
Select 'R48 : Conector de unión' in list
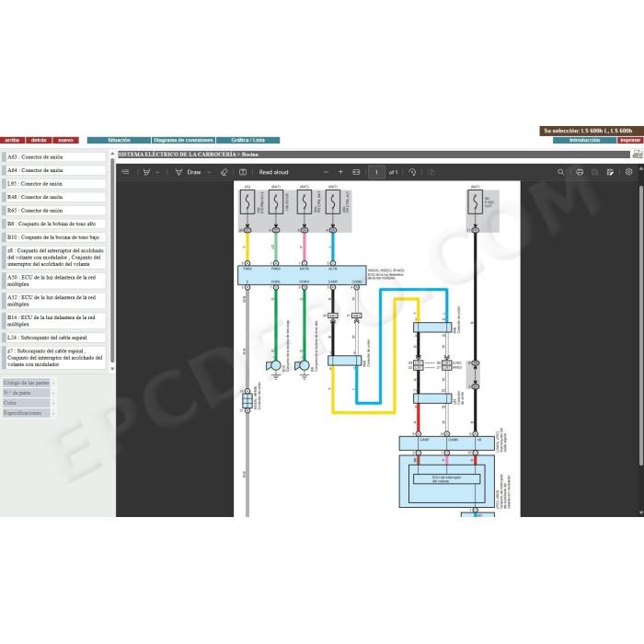(x=55, y=197)
